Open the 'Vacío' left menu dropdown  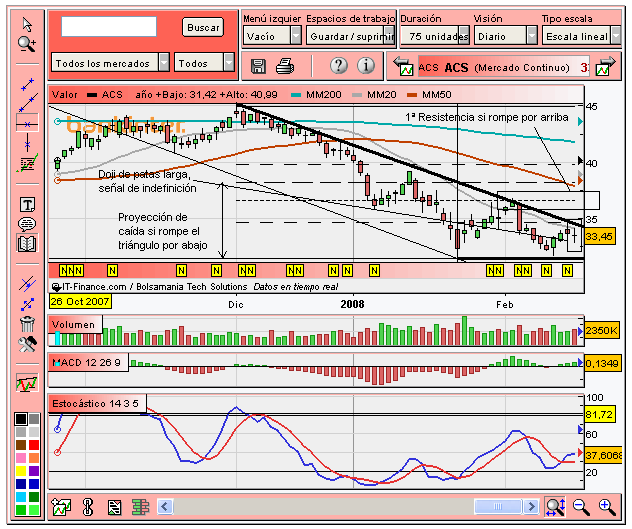[272, 35]
